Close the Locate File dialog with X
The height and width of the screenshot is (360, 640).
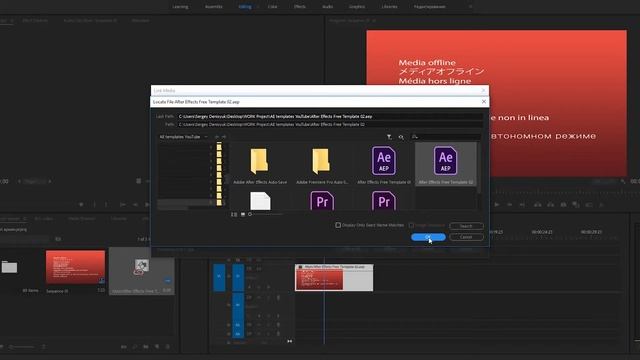pos(484,102)
